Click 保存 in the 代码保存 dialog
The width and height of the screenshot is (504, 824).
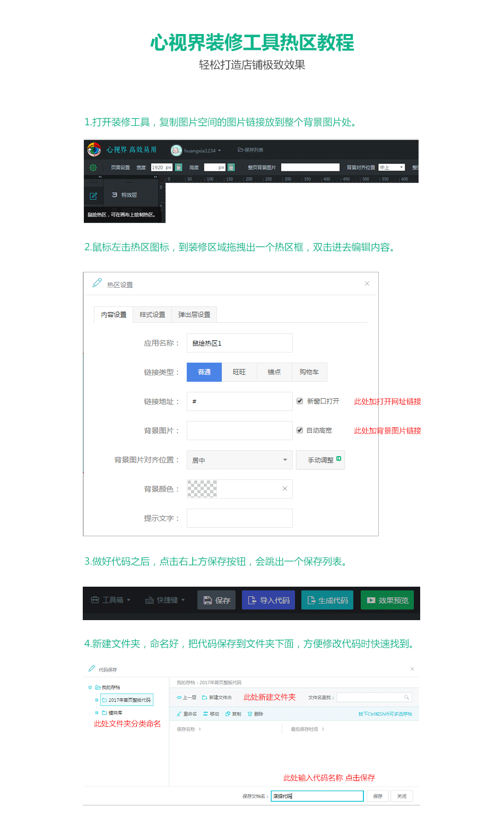click(x=378, y=796)
